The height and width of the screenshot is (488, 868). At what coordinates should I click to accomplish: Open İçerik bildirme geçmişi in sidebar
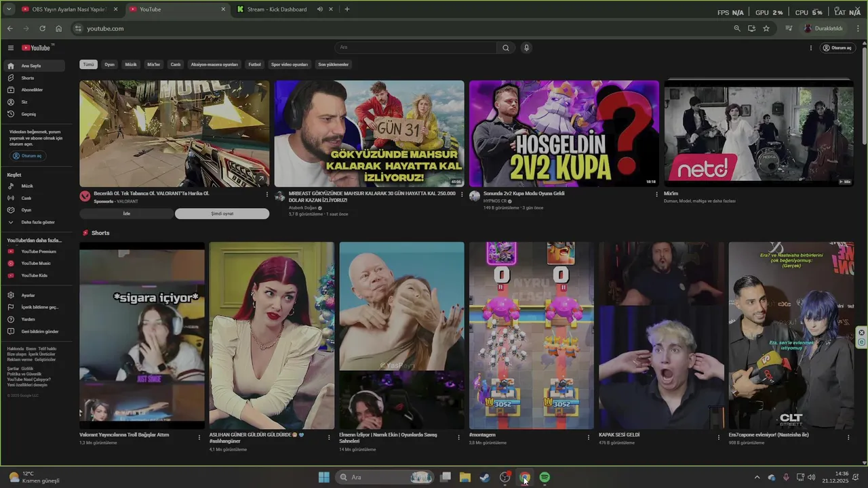click(x=35, y=307)
